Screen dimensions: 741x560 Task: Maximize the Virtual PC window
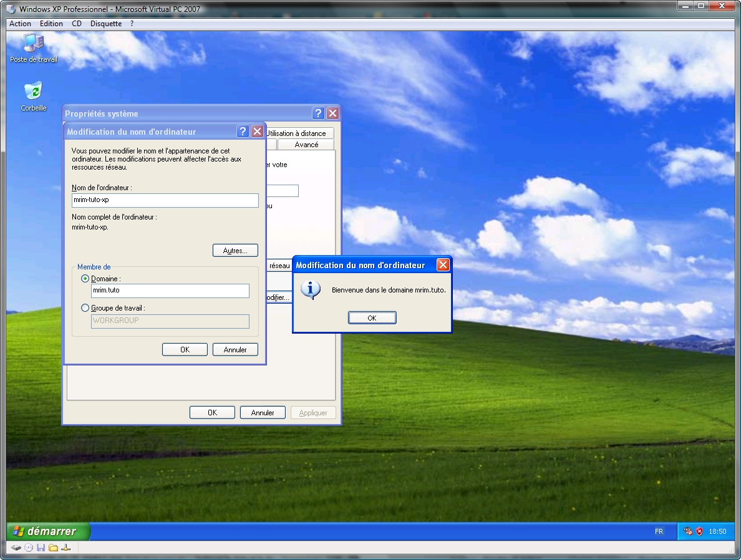coord(701,6)
